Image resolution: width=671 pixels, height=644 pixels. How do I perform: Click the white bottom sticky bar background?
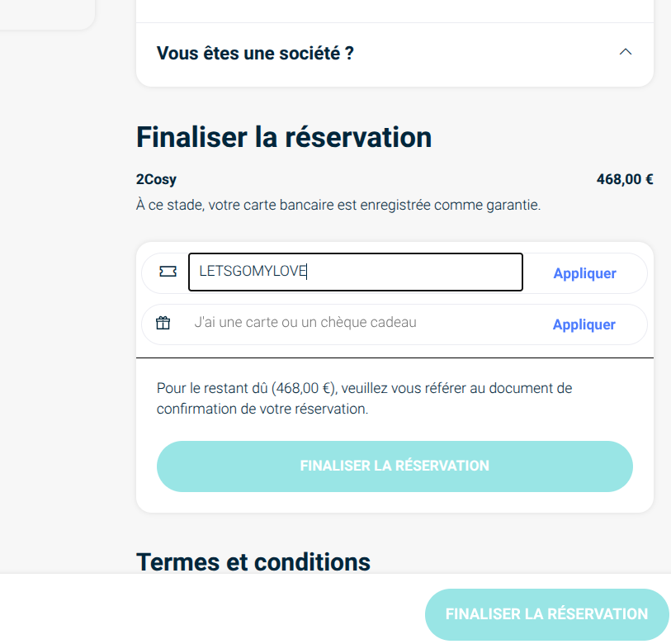tap(206, 611)
